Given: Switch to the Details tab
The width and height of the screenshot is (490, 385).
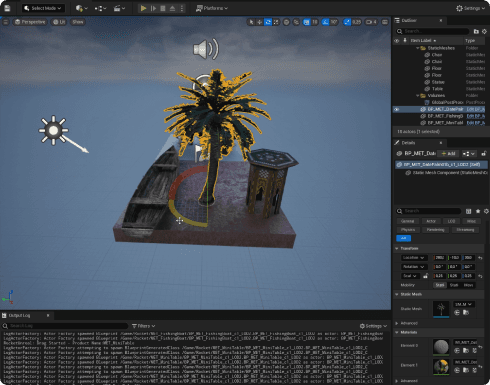Looking at the screenshot, I should click(x=408, y=143).
